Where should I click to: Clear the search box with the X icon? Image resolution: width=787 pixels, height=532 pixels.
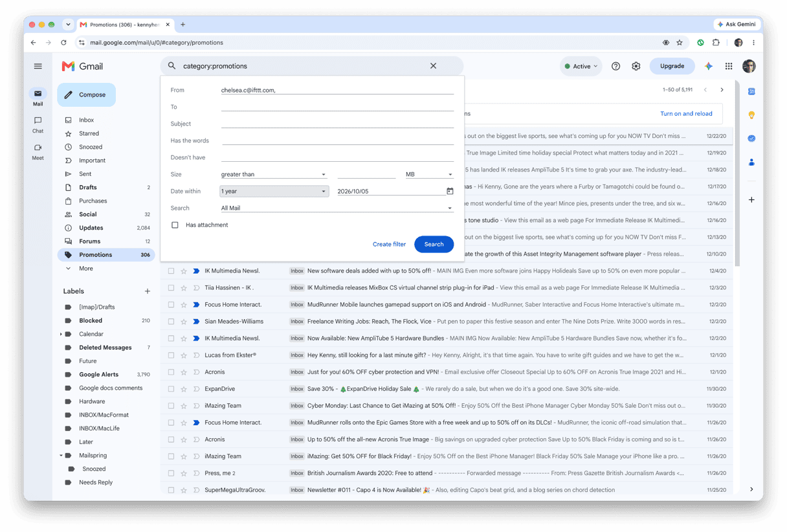(x=434, y=66)
